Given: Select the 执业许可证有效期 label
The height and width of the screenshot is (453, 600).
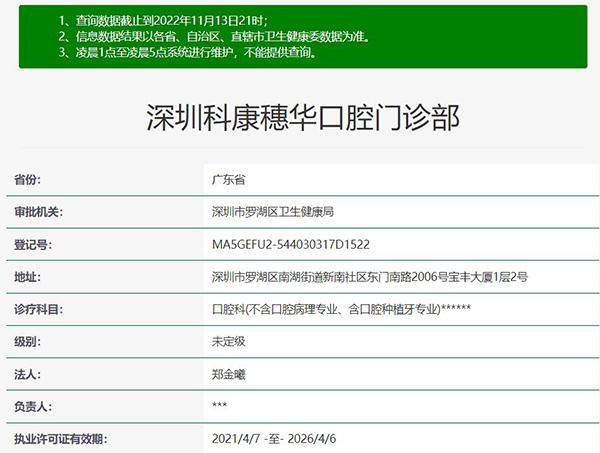Looking at the screenshot, I should 60,439.
